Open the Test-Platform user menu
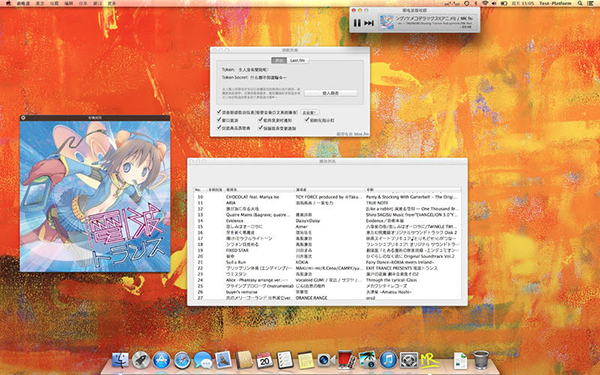The width and height of the screenshot is (600, 375). [555, 3]
